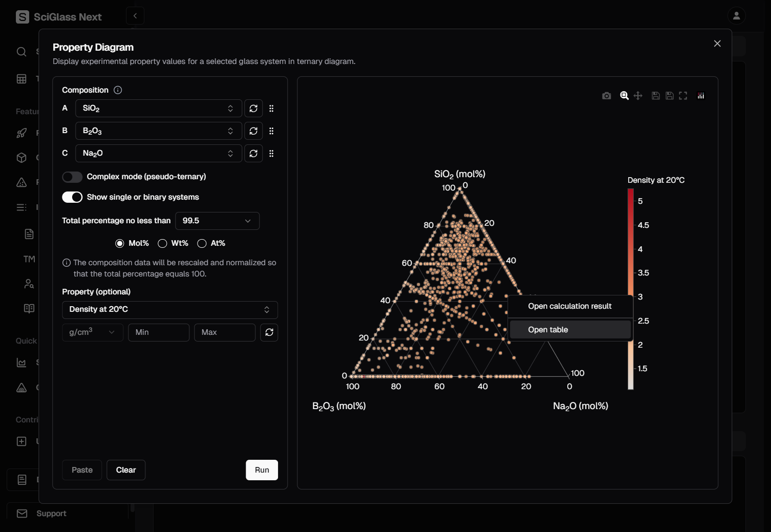The height and width of the screenshot is (532, 771).
Task: Expand the Total percentage 99.5 dropdown
Action: [217, 221]
